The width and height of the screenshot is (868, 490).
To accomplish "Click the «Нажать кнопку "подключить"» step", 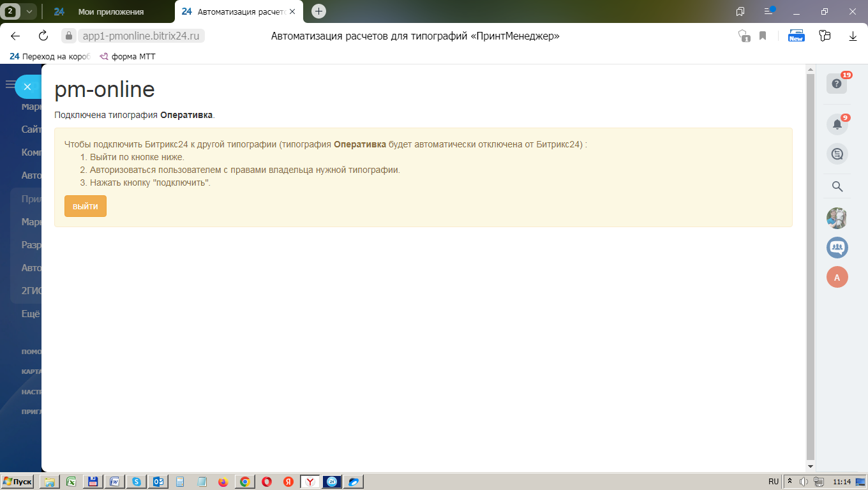I will [150, 182].
